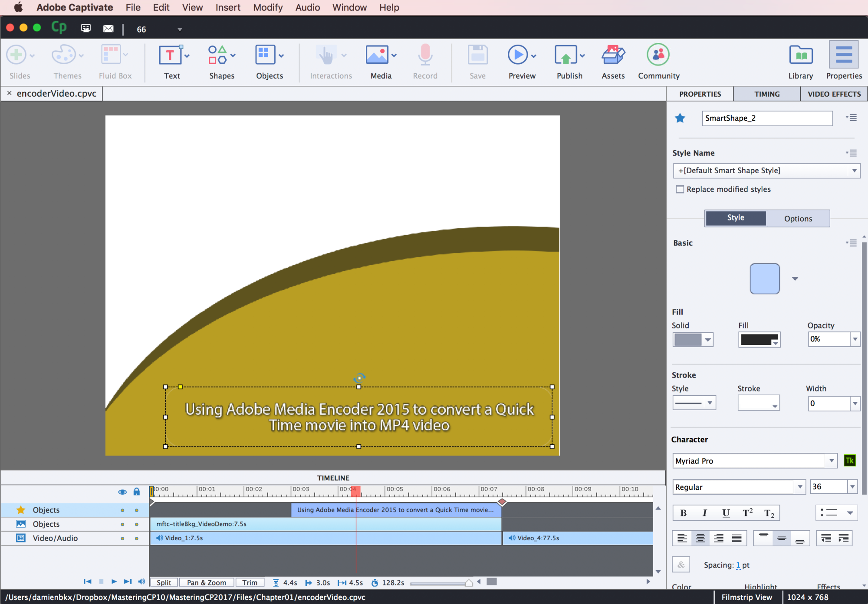Image resolution: width=868 pixels, height=604 pixels.
Task: Open the Modify menu
Action: [268, 7]
